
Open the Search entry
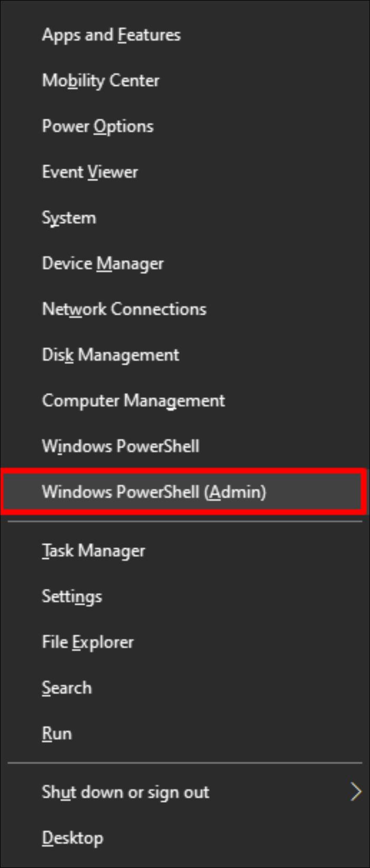pos(66,687)
